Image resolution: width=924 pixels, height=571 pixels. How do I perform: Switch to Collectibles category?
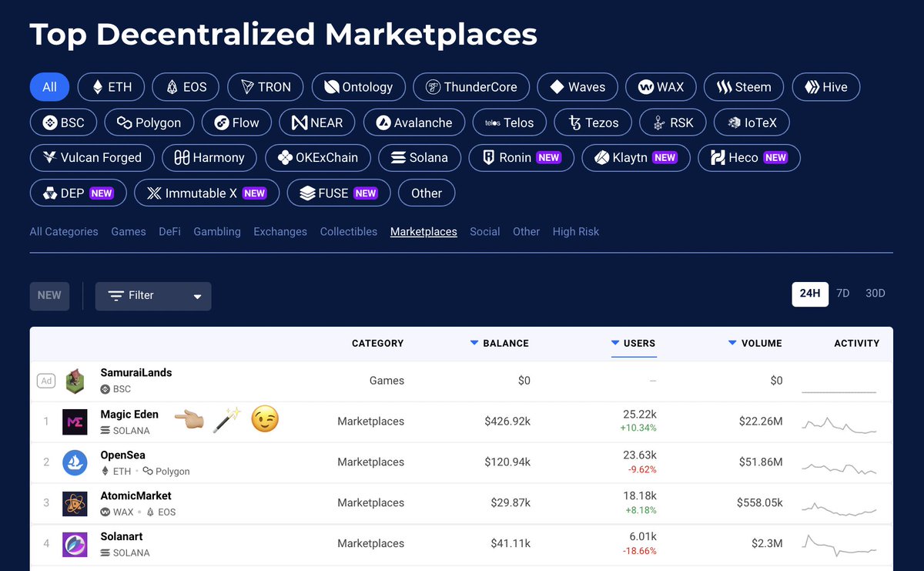[x=349, y=231]
